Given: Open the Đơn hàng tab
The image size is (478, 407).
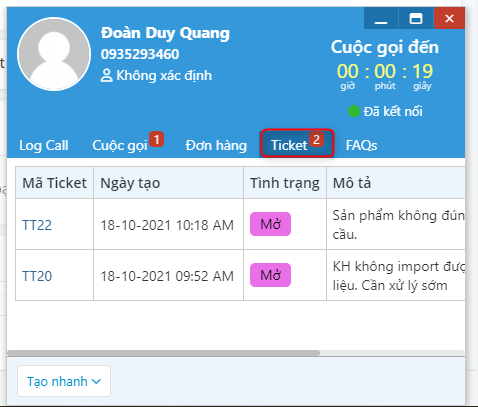Looking at the screenshot, I should click(x=216, y=145).
